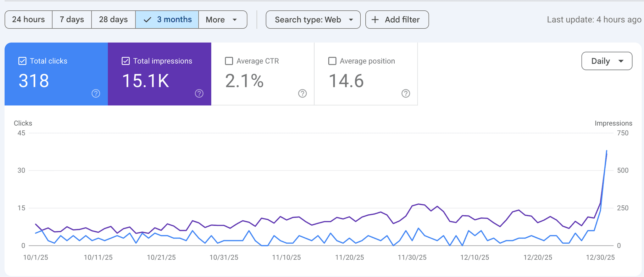Select the 24 hours range
The height and width of the screenshot is (277, 644).
29,20
